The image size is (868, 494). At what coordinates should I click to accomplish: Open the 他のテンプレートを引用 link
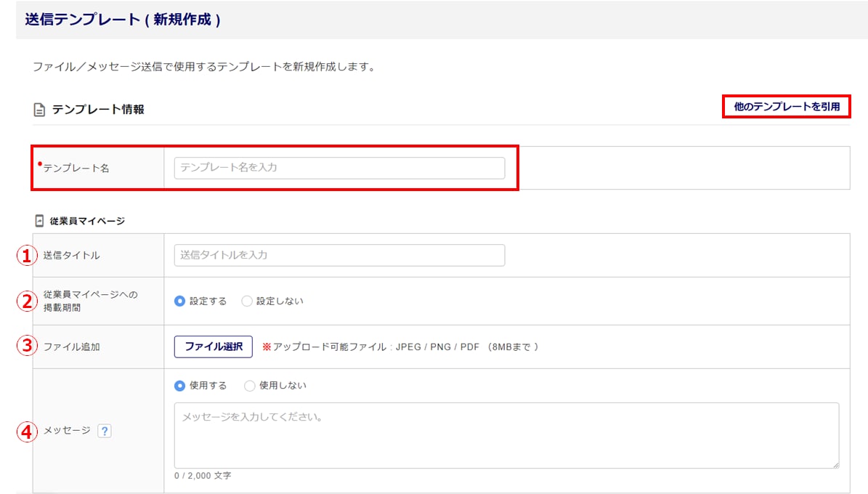pyautogui.click(x=787, y=107)
